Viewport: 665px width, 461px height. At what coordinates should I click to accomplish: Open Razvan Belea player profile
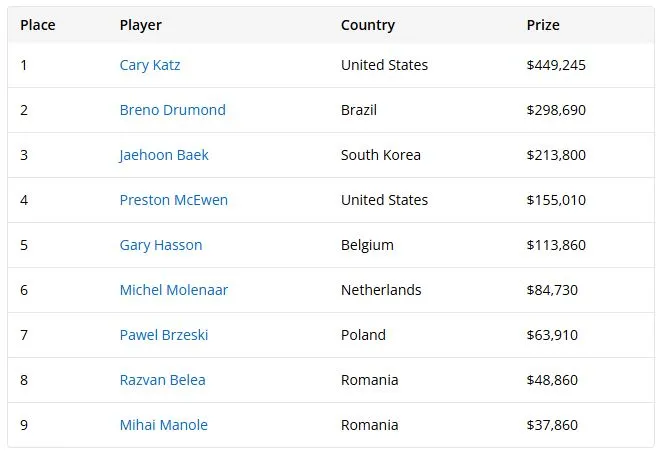[x=162, y=380]
